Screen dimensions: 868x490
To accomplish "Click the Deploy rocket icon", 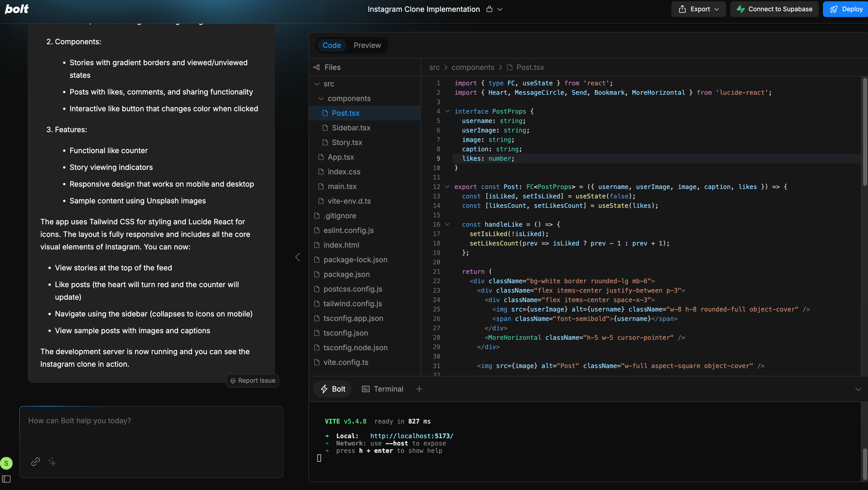I will (x=834, y=9).
